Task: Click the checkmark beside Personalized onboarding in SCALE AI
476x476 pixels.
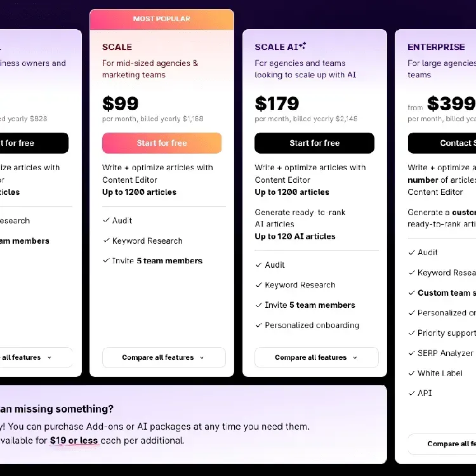Action: click(x=259, y=325)
